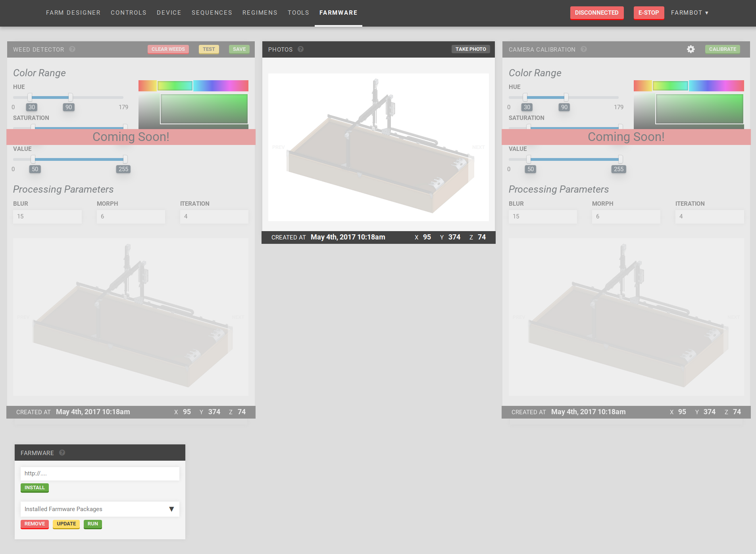The image size is (756, 554).
Task: Switch to the Sequences tab
Action: 212,13
